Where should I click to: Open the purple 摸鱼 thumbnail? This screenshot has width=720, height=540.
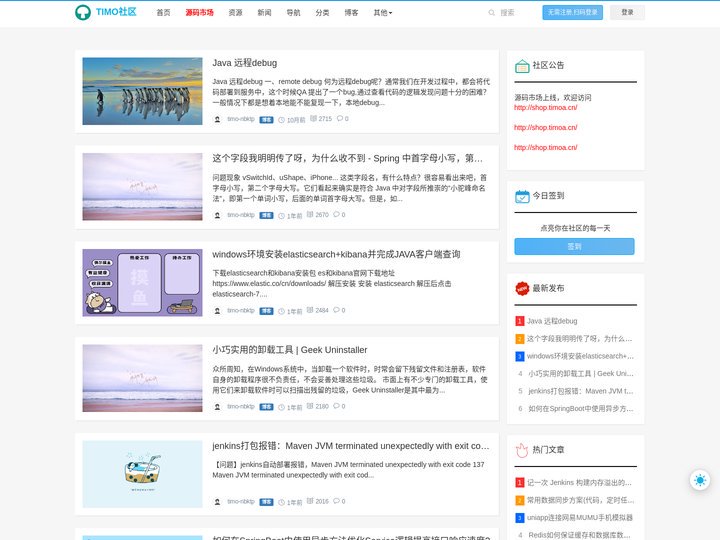[x=142, y=283]
